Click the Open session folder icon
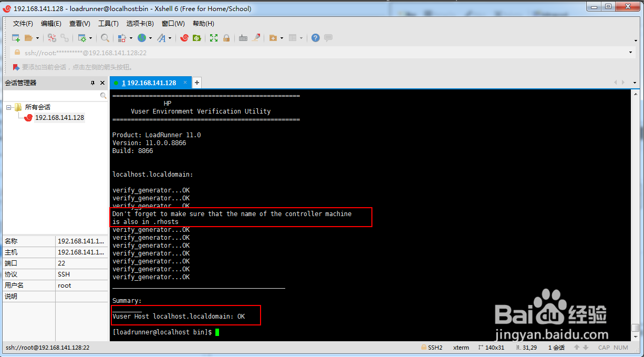 [x=28, y=38]
